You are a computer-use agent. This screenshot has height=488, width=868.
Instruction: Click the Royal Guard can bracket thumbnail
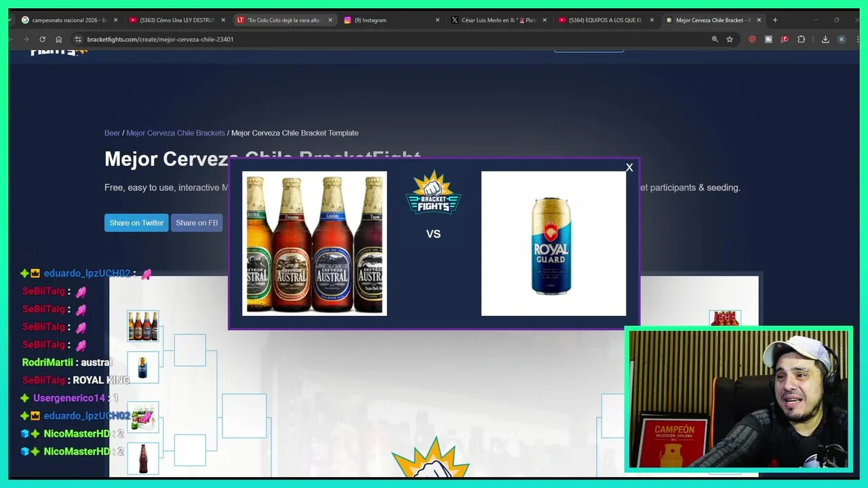click(143, 367)
